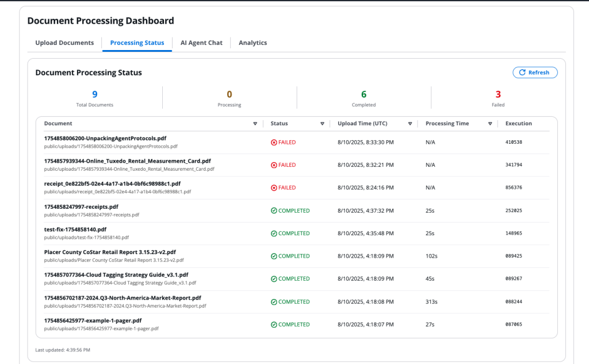Click the Document Processing Dashboard title

click(x=101, y=21)
